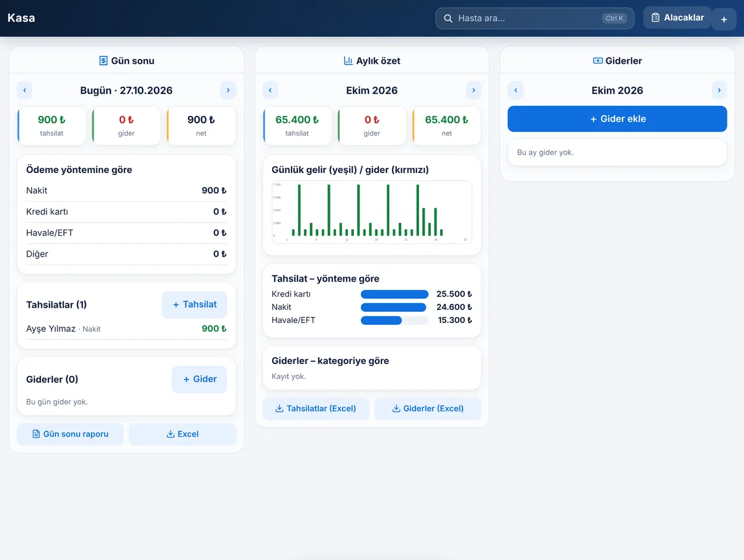Click the text Bu gün gider yok.

click(x=57, y=402)
